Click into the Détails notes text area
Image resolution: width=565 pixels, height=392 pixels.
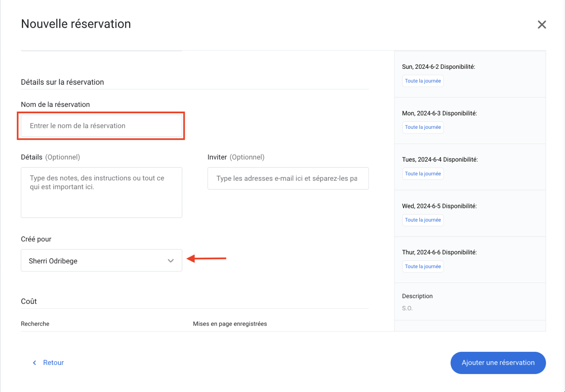point(101,192)
